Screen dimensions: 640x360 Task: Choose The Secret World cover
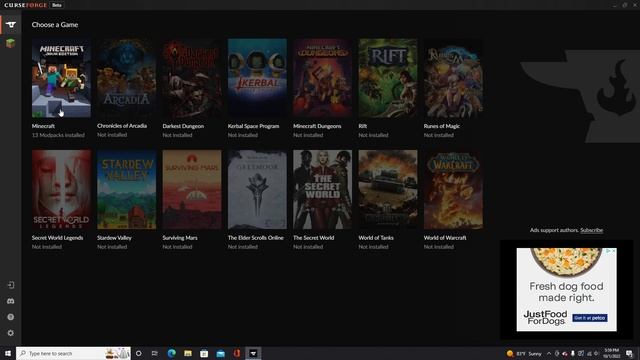(x=322, y=189)
